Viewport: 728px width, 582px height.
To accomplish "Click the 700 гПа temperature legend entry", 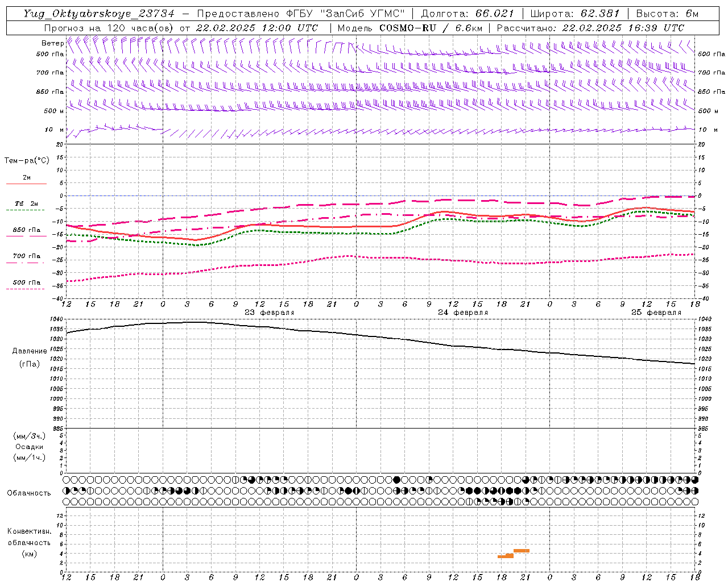I will point(27,256).
